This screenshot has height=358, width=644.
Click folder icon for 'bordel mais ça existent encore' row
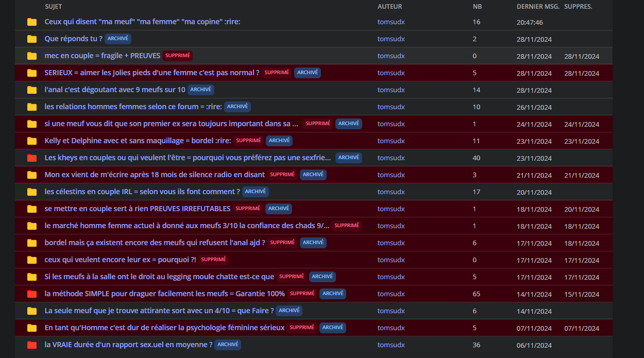(32, 243)
